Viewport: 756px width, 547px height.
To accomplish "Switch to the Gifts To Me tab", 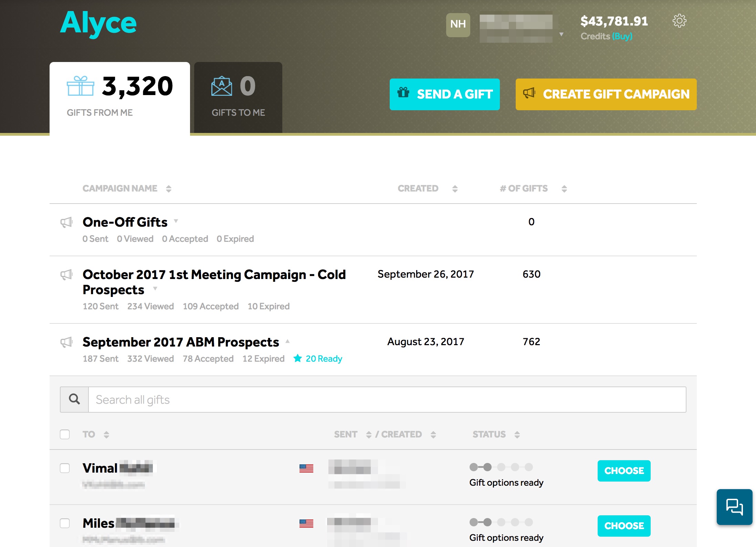I will coord(238,97).
